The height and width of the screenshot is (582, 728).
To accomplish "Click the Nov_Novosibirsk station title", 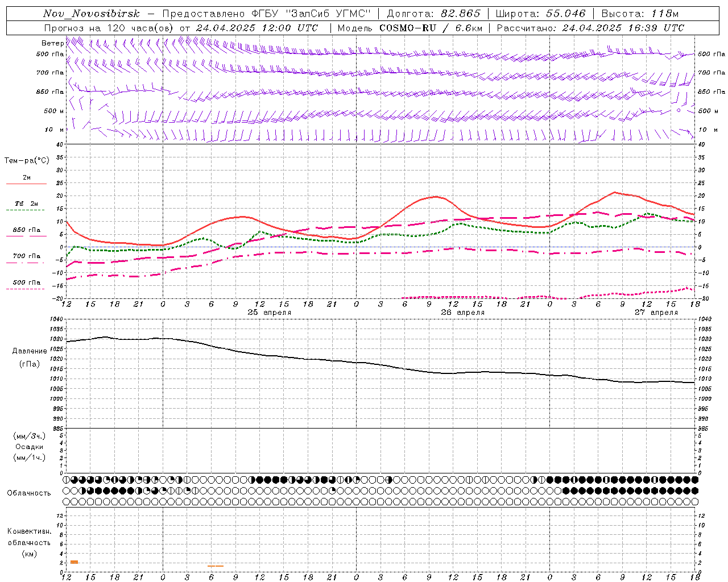I will pyautogui.click(x=92, y=14).
